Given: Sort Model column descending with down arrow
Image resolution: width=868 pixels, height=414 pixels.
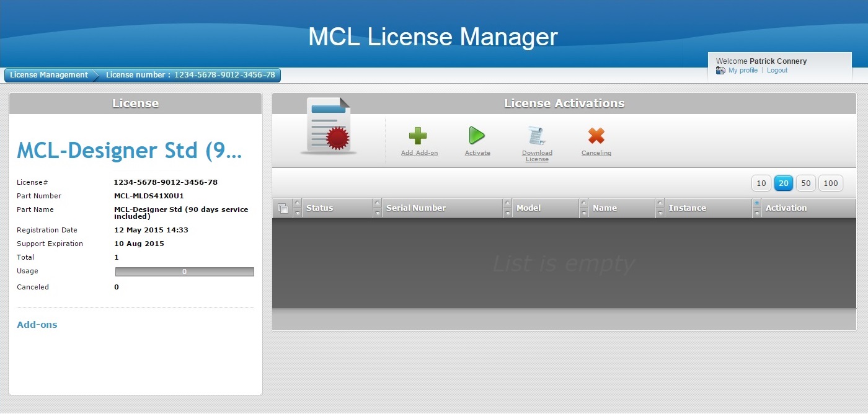Looking at the screenshot, I should tap(508, 213).
